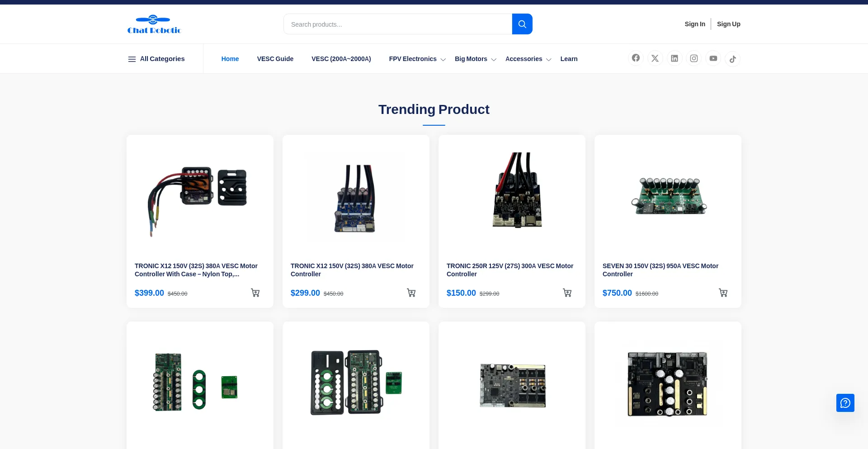
Task: Open VESC (200A~2000A) nav item
Action: 341,59
